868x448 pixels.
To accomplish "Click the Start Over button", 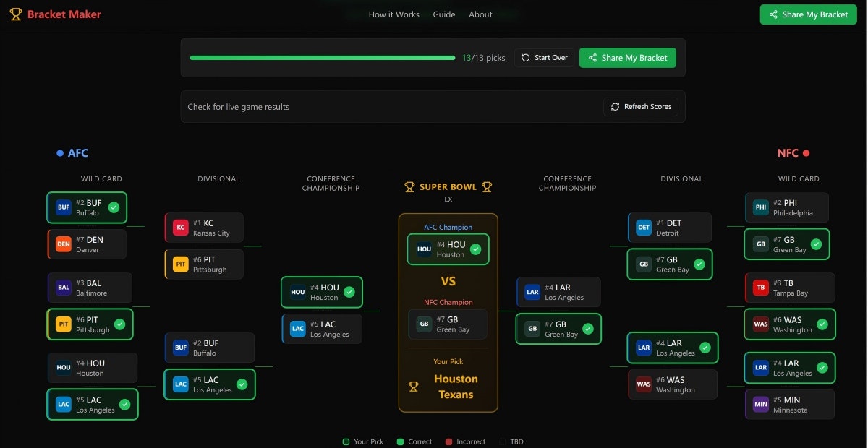I will coord(544,58).
